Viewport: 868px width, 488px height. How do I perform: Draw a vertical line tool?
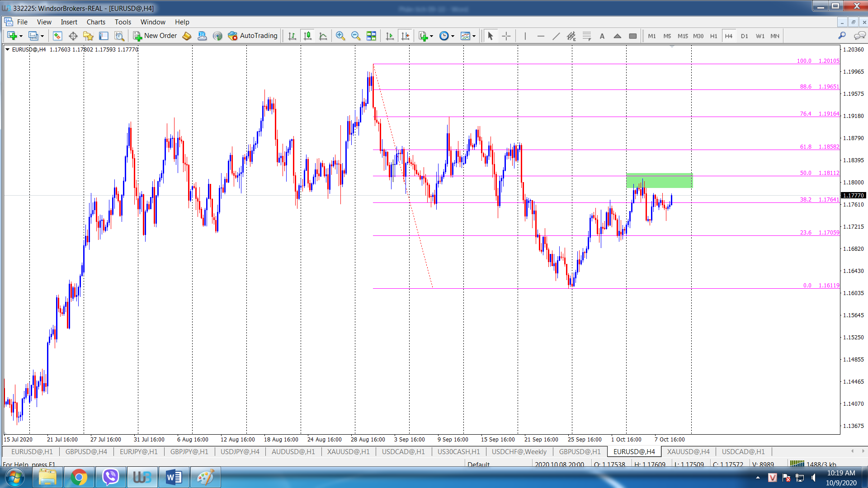(525, 36)
